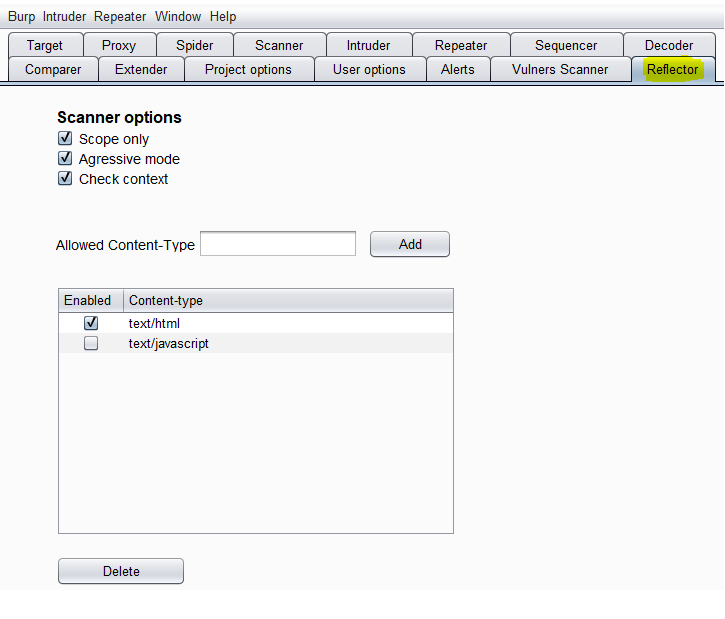725x619 pixels.
Task: Switch to the Comparer tab
Action: (x=53, y=69)
